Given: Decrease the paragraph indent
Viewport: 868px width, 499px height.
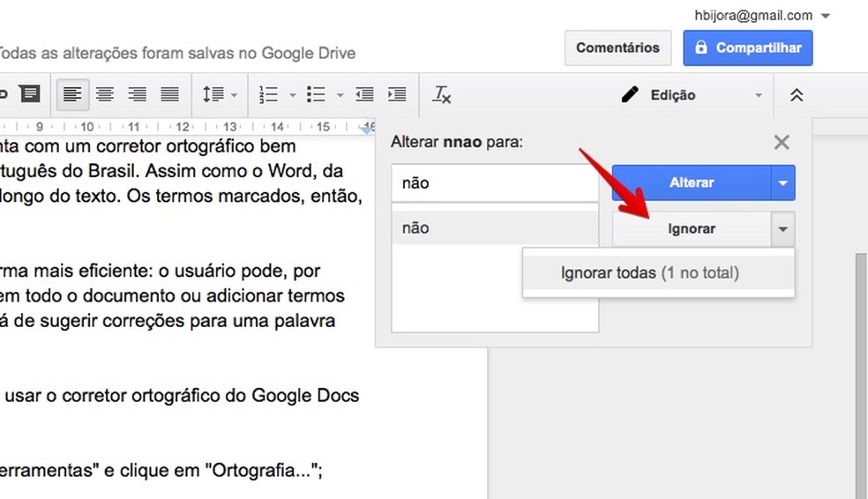Looking at the screenshot, I should tap(364, 94).
